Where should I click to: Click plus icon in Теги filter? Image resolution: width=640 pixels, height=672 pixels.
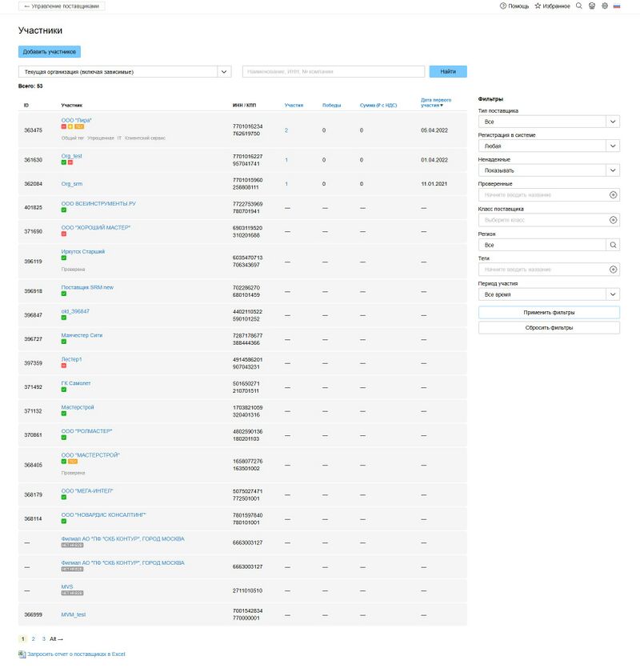point(613,270)
